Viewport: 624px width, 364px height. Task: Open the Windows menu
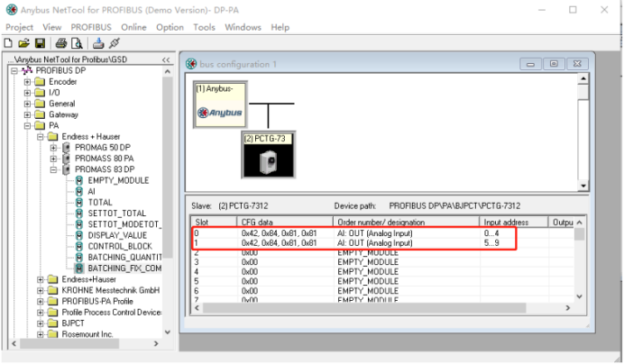pyautogui.click(x=243, y=27)
